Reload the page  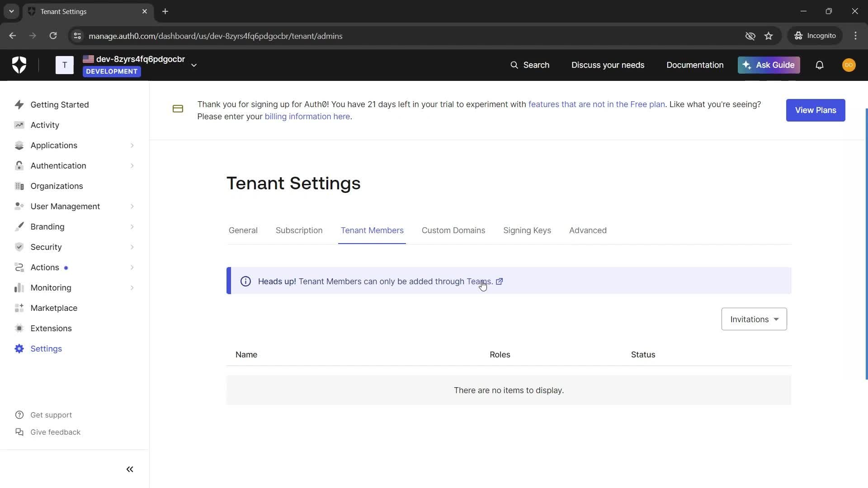53,36
